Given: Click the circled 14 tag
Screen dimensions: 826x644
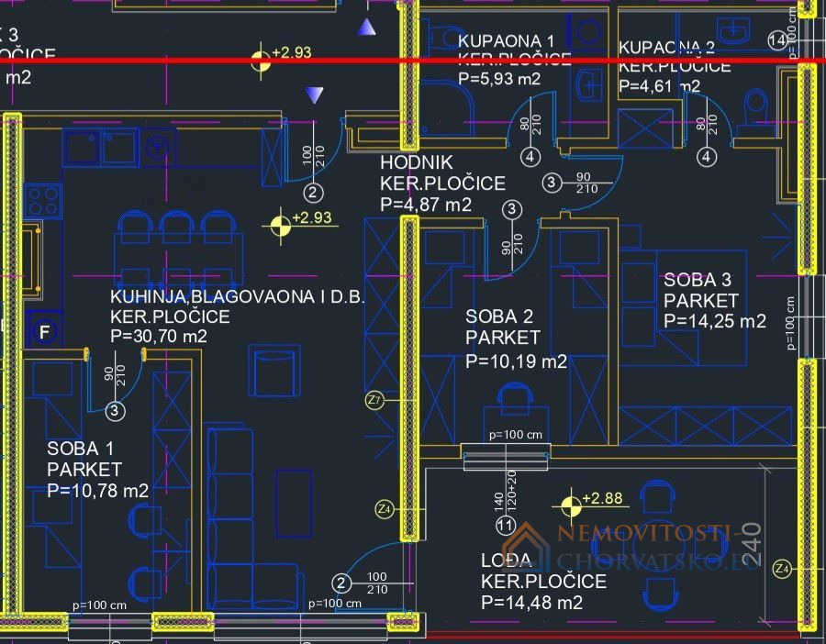Looking at the screenshot, I should 777,40.
